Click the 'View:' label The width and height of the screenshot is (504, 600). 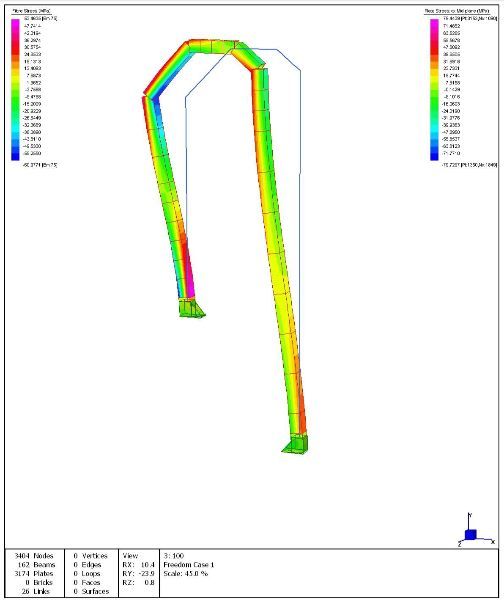130,556
